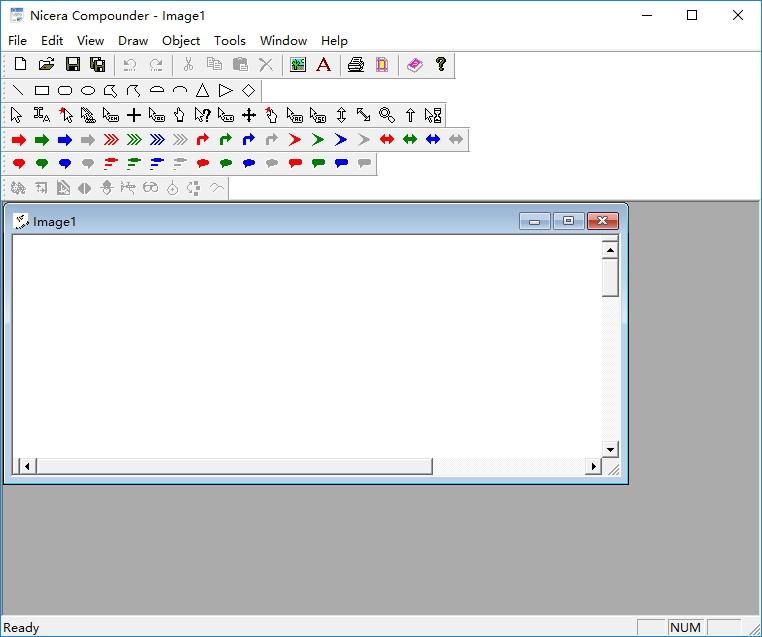Click the red letter A text icon
Image resolution: width=762 pixels, height=637 pixels.
[324, 65]
